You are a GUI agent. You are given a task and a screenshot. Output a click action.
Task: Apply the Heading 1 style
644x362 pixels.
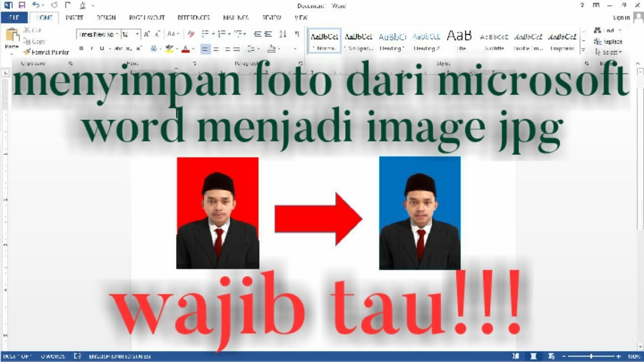[x=392, y=41]
